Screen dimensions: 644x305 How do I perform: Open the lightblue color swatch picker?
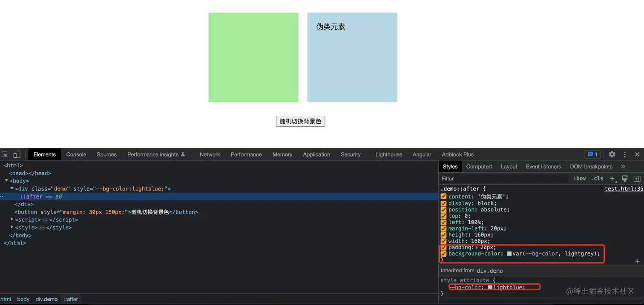(x=490, y=288)
